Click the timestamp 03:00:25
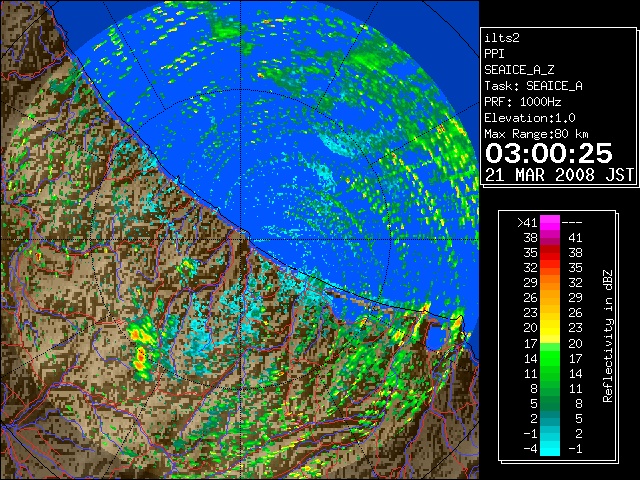 click(x=548, y=153)
